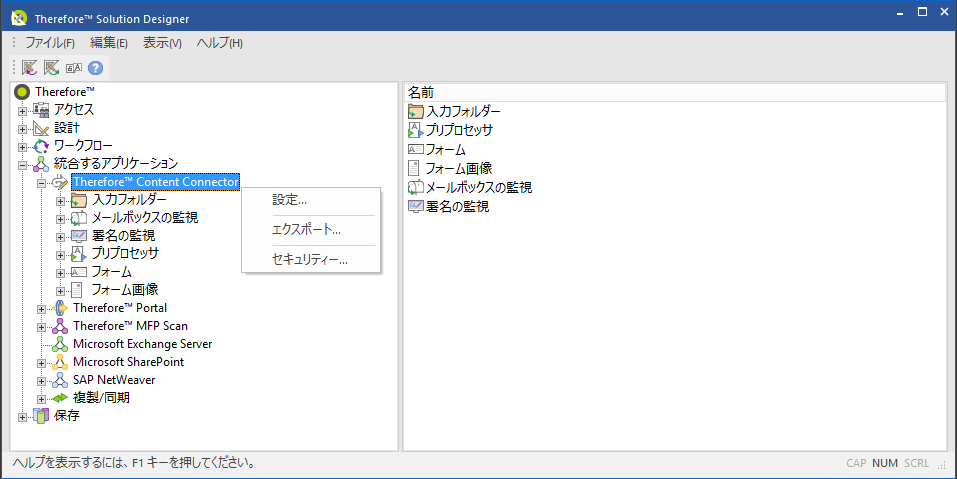The width and height of the screenshot is (957, 479).
Task: Expand the 設計 tree node
Action: click(23, 129)
